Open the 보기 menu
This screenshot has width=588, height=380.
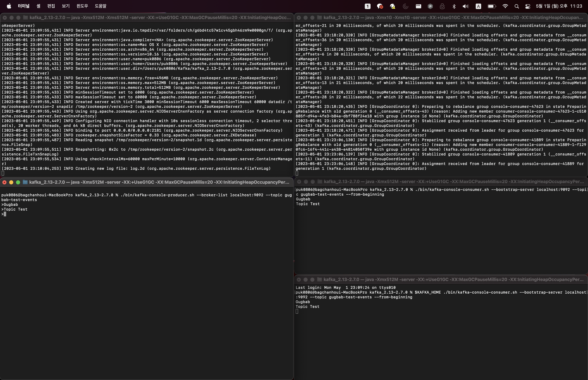[66, 6]
